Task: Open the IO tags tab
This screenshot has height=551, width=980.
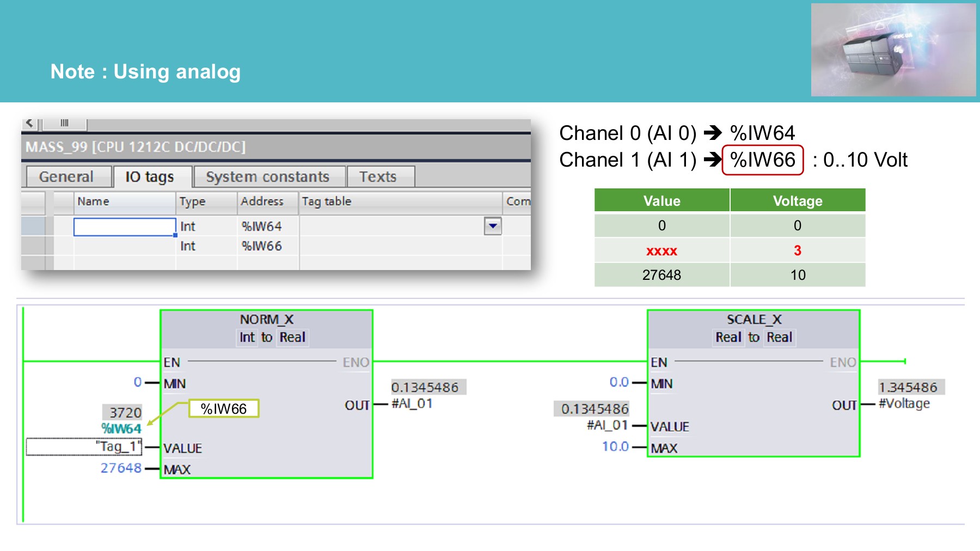Action: [x=150, y=176]
